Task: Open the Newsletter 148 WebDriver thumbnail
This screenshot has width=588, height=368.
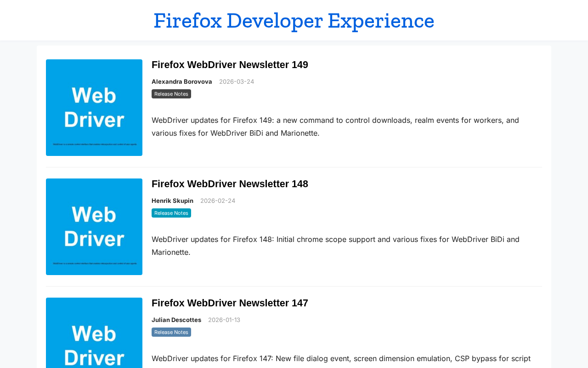Action: [x=94, y=227]
